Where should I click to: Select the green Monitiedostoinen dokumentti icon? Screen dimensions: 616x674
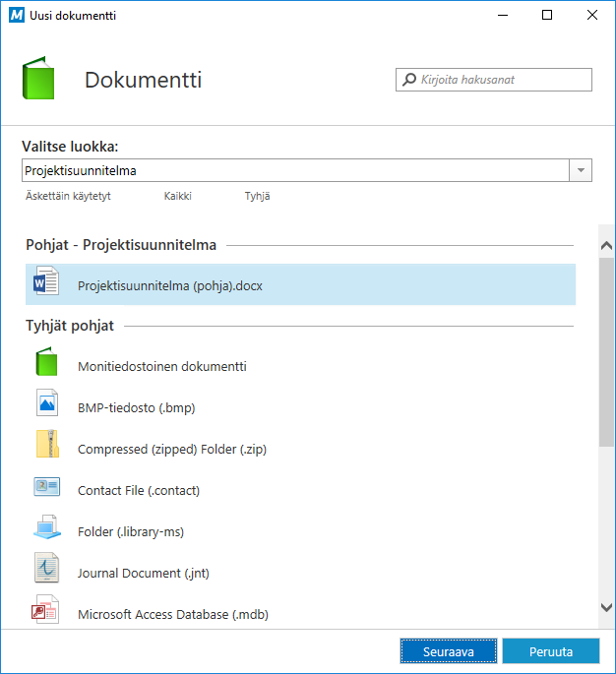point(46,364)
